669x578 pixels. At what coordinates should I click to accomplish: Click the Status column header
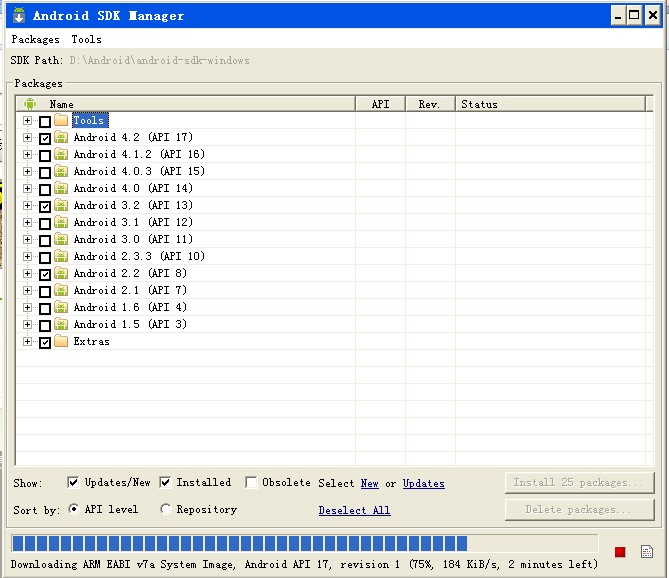[550, 104]
